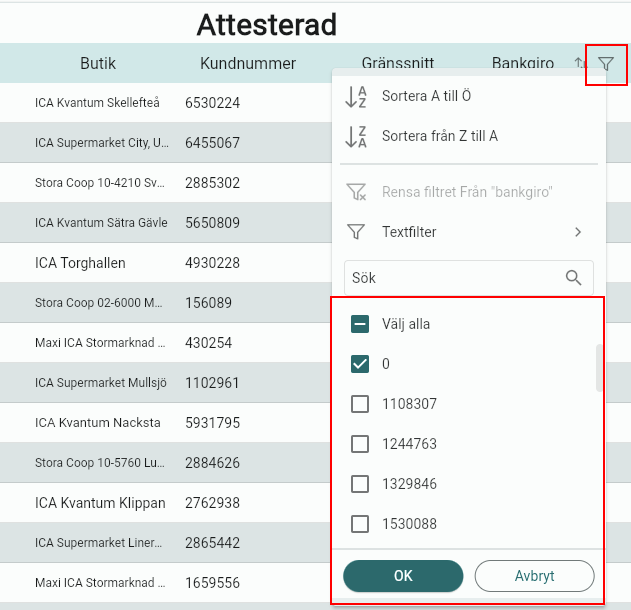
Task: Select Rensa filtret Från "bankgiro"
Action: [x=467, y=192]
